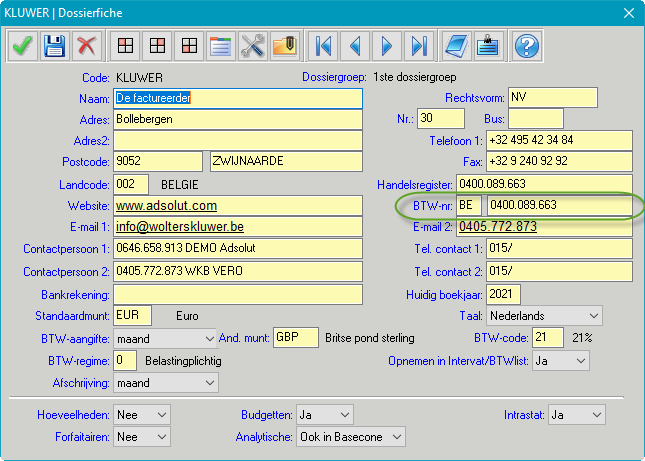Viewport: 645px width, 461px height.
Task: Jump to the first record
Action: click(324, 46)
